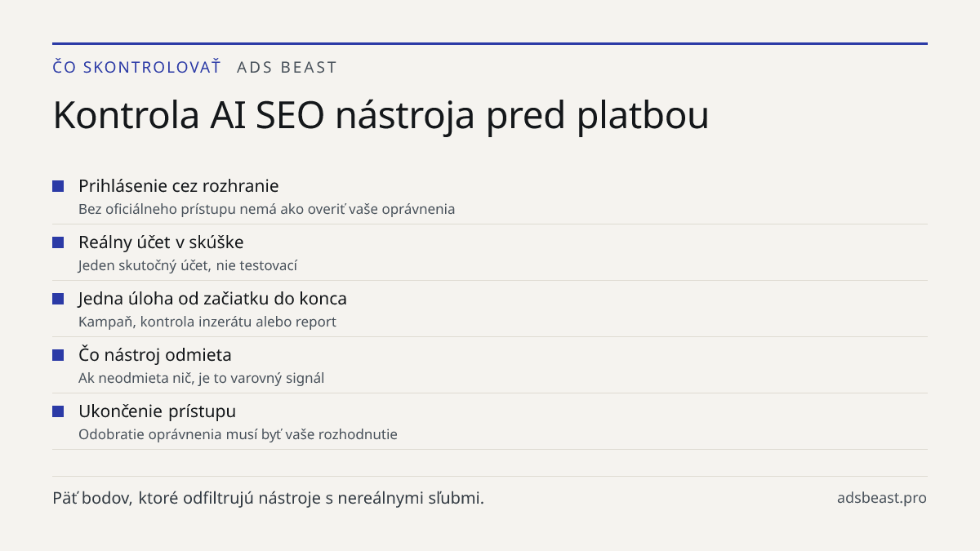Screen dimensions: 980x551
Task: Click the 'ADS BEAST' brand text
Action: pyautogui.click(x=287, y=68)
